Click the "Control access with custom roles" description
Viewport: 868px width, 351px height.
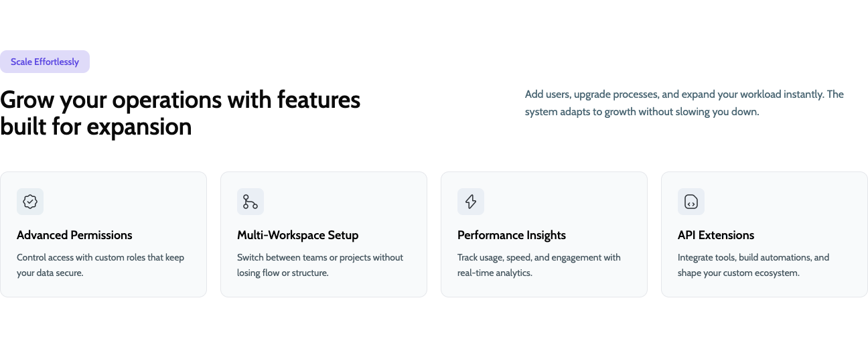100,265
